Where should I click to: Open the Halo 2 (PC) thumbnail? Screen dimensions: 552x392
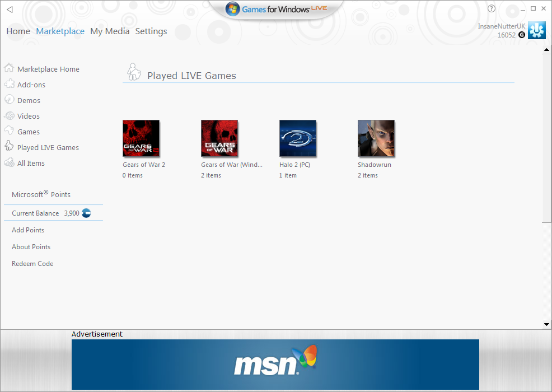click(x=298, y=138)
